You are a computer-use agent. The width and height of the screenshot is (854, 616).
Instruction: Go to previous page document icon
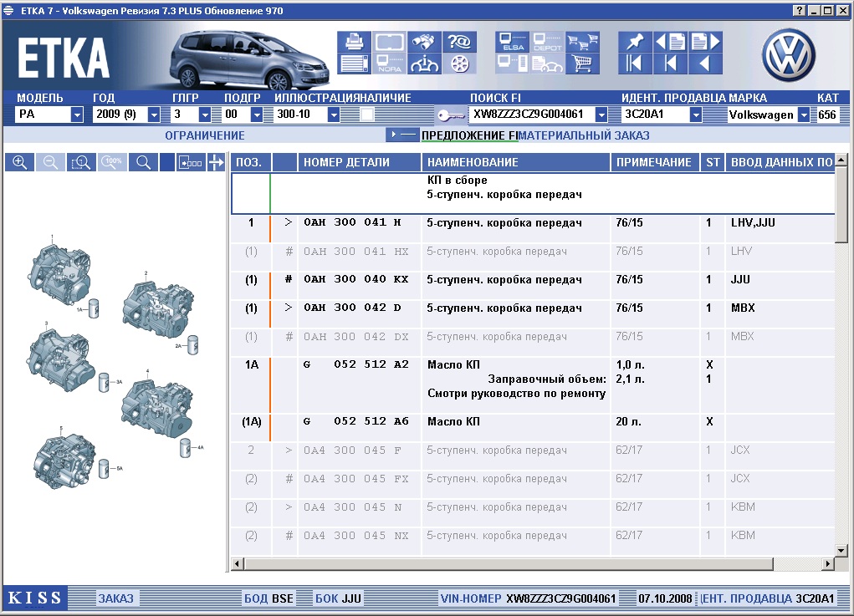click(x=670, y=42)
